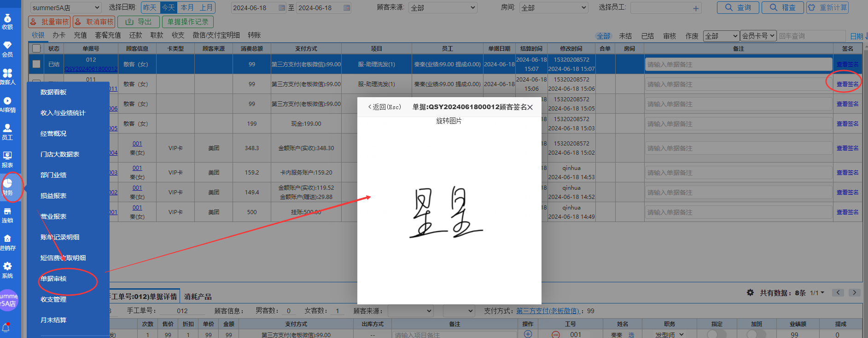Click the notification bell icon
868x338 pixels.
point(6,327)
